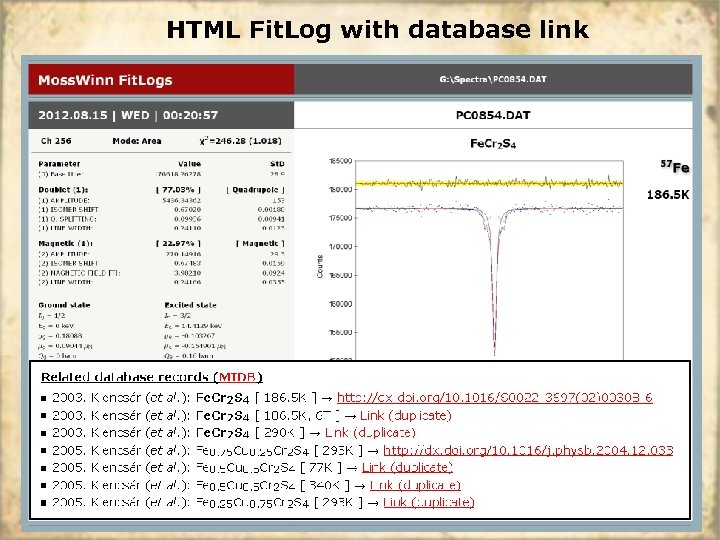Click the yellow residual trace in the spectrum plot
720x540 pixels.
[489, 183]
